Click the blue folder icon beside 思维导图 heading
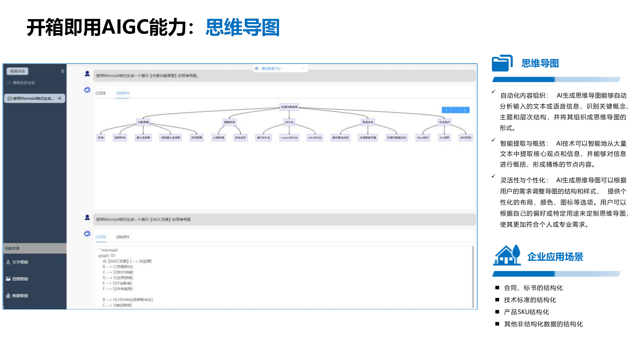Viewport: 644px width, 362px height. point(502,63)
